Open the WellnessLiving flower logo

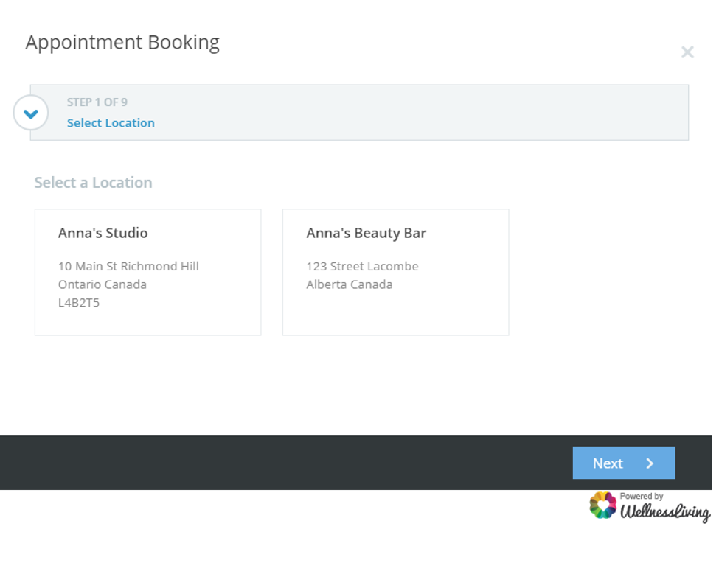602,505
